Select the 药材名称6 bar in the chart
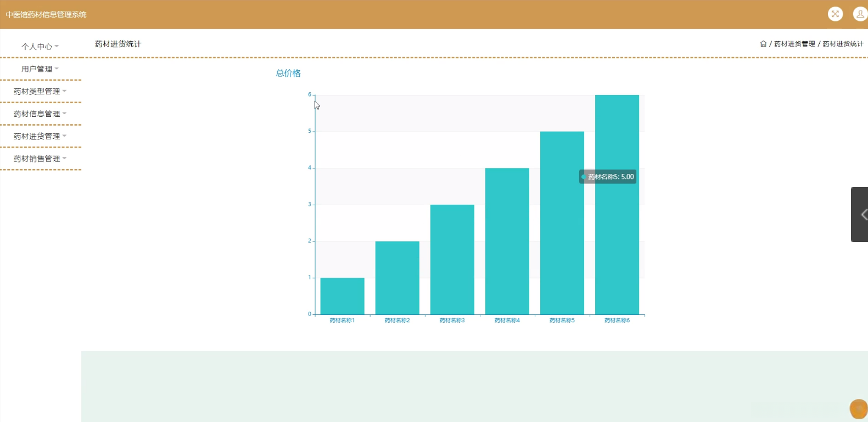 click(x=617, y=205)
